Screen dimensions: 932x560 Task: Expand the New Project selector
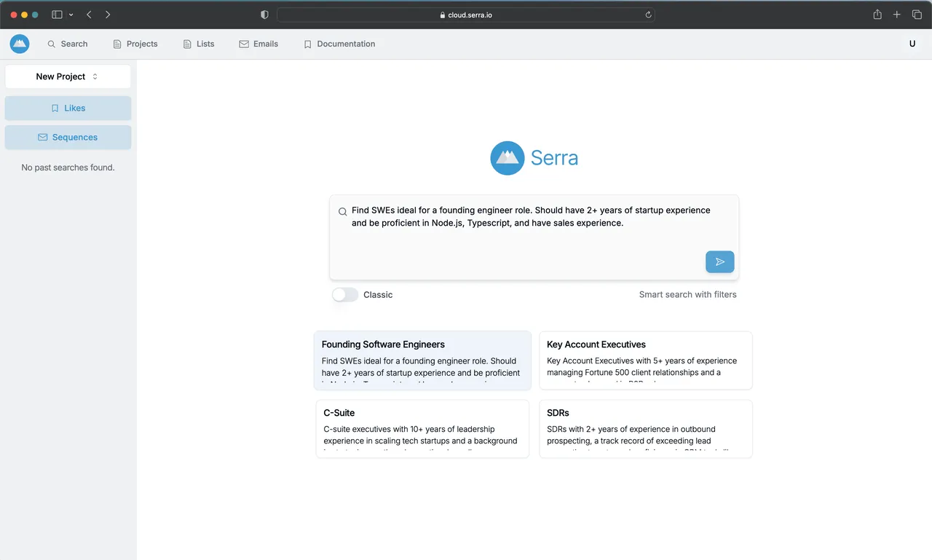pyautogui.click(x=68, y=76)
